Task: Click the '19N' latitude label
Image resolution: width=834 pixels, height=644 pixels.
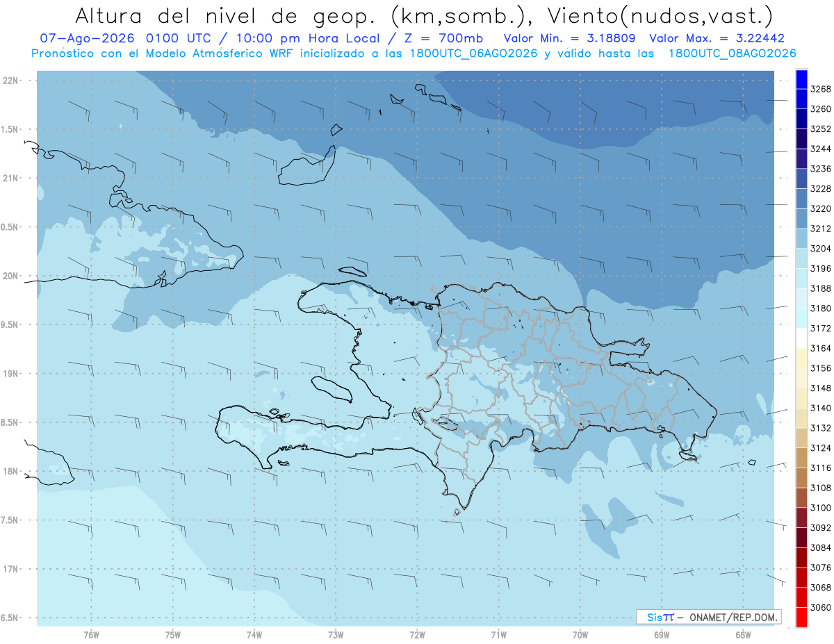Action: click(10, 374)
